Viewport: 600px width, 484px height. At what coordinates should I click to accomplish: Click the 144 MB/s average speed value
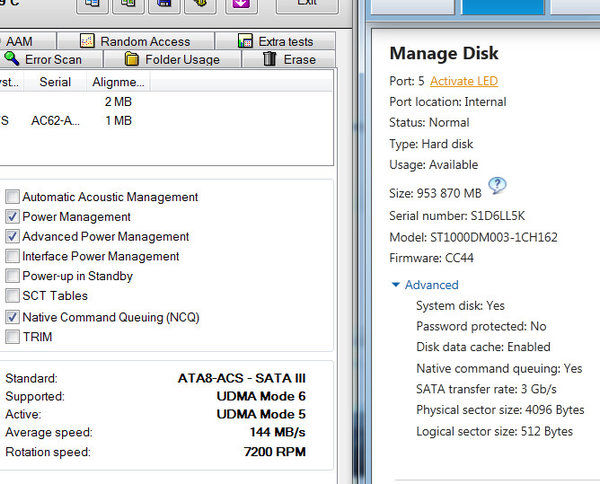pos(278,432)
